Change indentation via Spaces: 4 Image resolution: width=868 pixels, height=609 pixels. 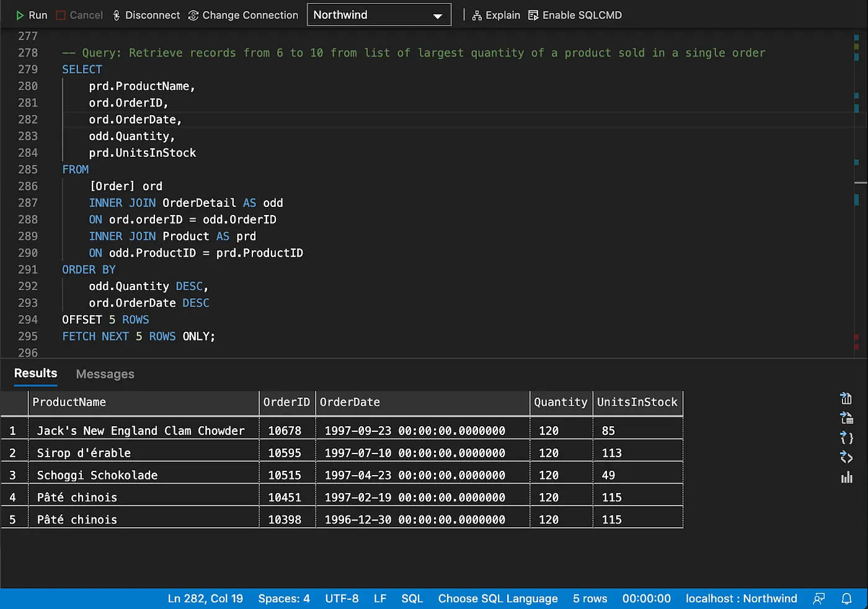(284, 598)
